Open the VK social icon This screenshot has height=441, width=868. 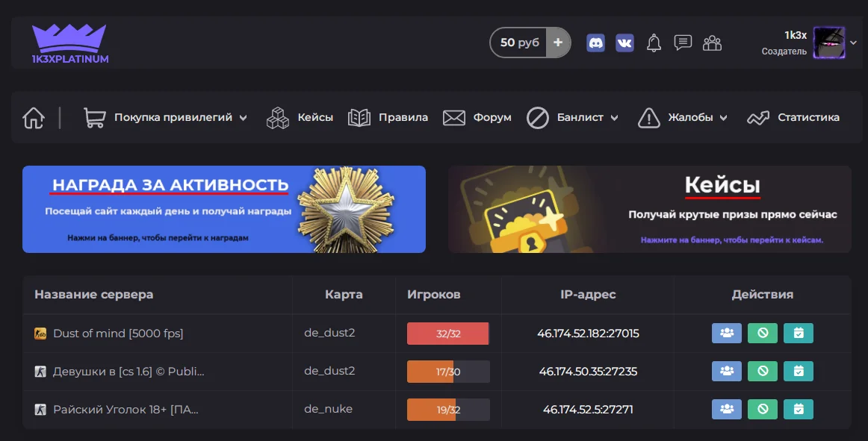[x=624, y=43]
